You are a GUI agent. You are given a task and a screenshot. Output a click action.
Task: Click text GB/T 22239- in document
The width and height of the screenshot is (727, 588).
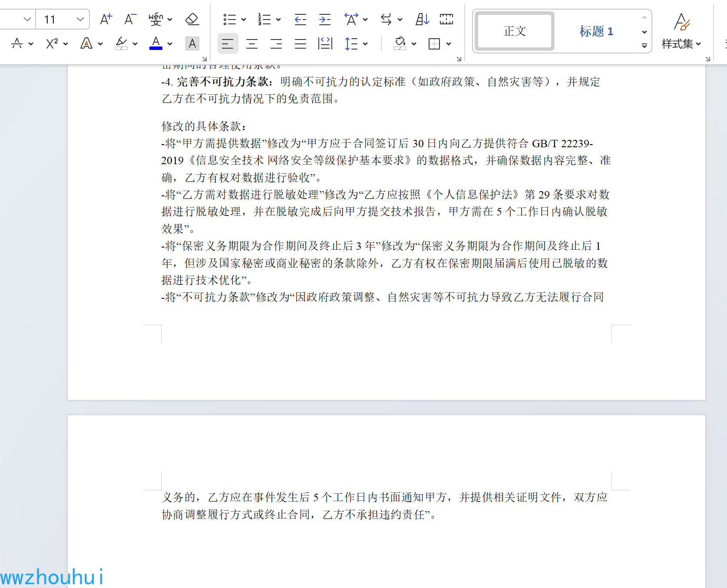click(x=562, y=144)
